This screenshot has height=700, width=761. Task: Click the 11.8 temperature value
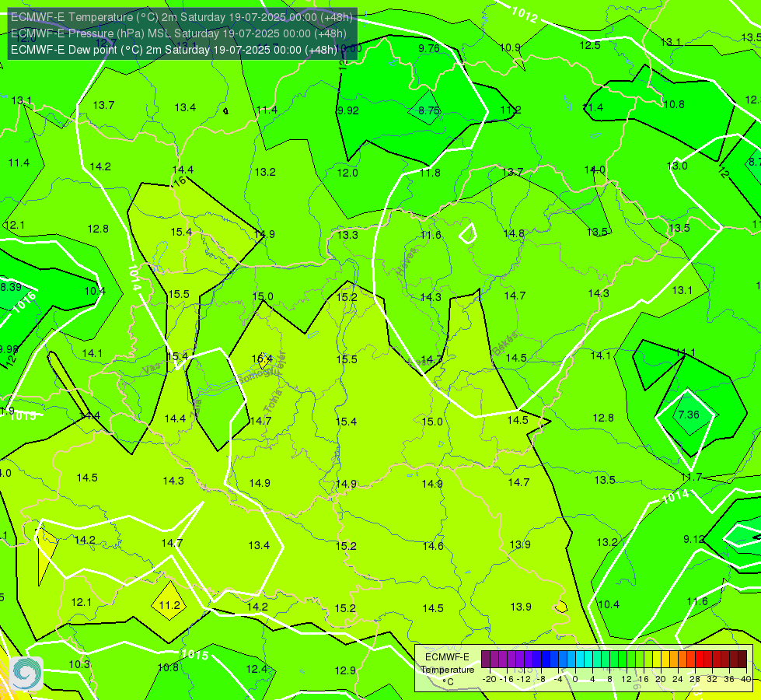coord(430,173)
